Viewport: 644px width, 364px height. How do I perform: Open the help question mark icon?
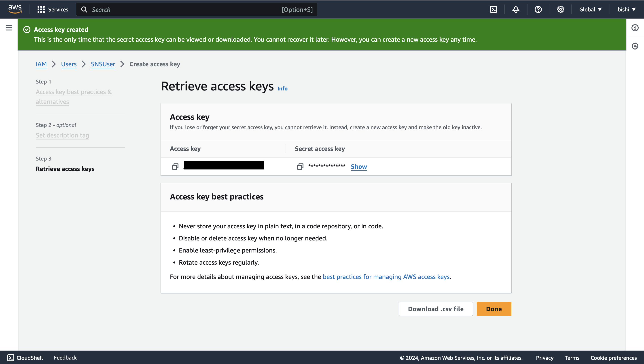[x=538, y=9]
